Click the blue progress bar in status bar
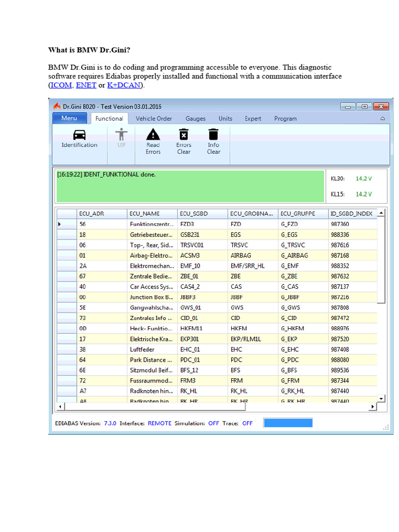 288,423
